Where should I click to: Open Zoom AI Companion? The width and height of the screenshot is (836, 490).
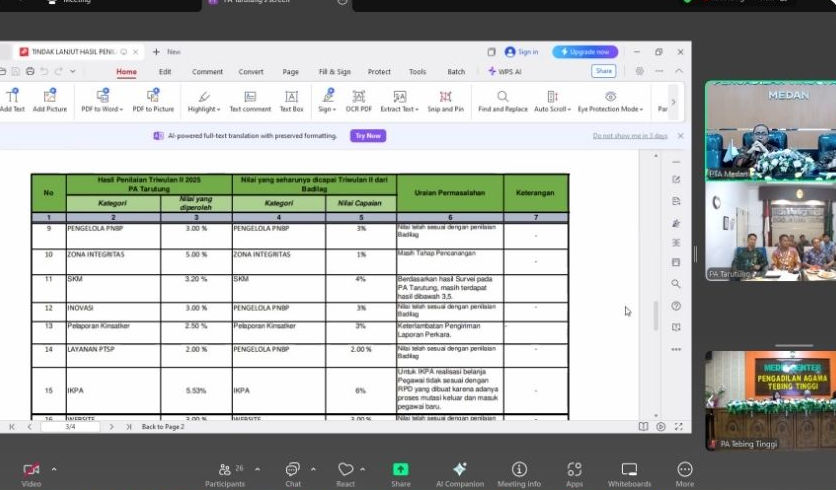[459, 473]
